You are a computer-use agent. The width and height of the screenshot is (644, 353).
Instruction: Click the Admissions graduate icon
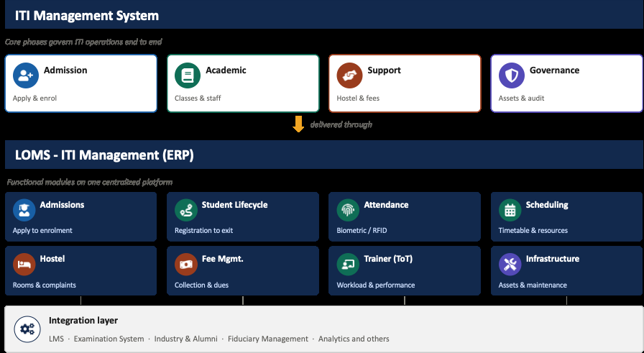click(24, 210)
